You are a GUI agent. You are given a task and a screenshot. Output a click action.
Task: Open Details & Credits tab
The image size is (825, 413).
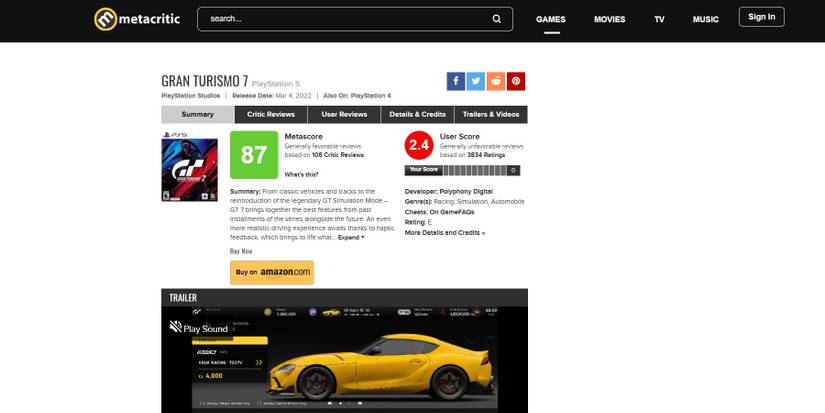click(418, 114)
